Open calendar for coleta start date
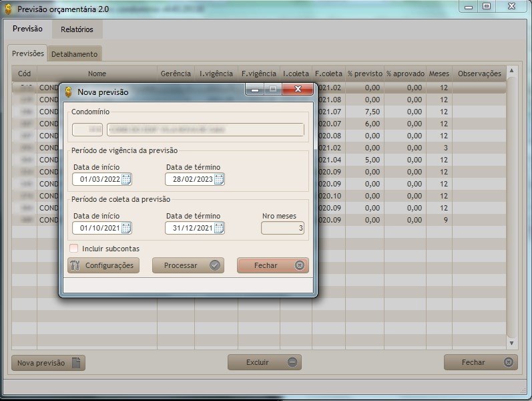 click(126, 228)
